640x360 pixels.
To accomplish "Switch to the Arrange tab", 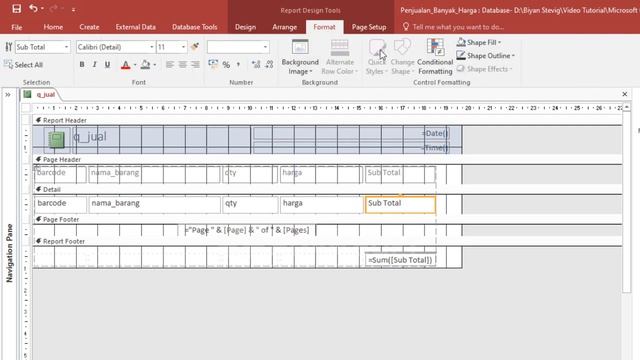I will 284,27.
